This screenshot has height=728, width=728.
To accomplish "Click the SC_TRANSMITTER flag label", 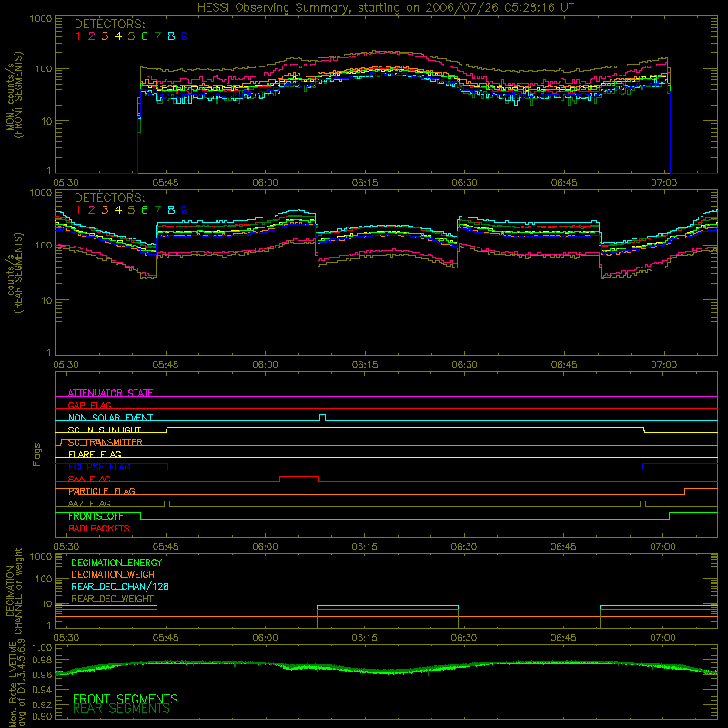I will pyautogui.click(x=106, y=442).
